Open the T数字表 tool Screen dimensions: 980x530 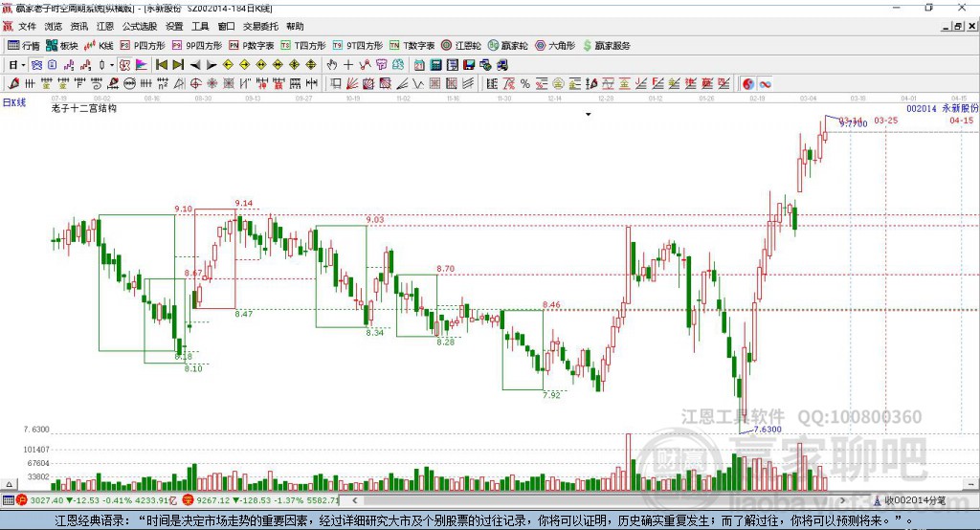click(x=412, y=46)
